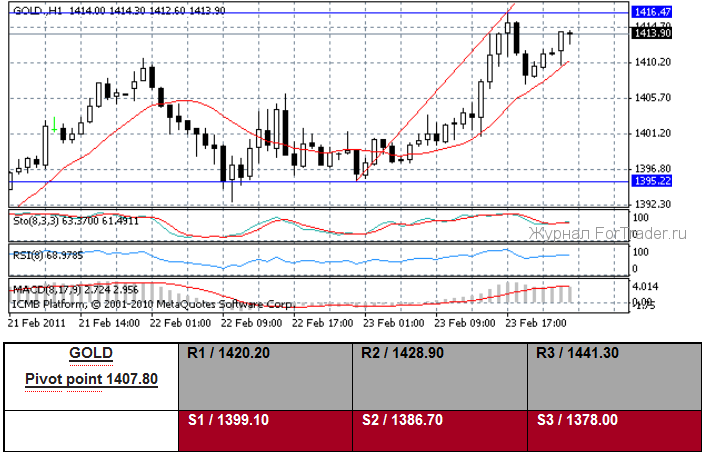
Task: Click the 22 Feb 17:00 time label
Action: click(x=322, y=323)
